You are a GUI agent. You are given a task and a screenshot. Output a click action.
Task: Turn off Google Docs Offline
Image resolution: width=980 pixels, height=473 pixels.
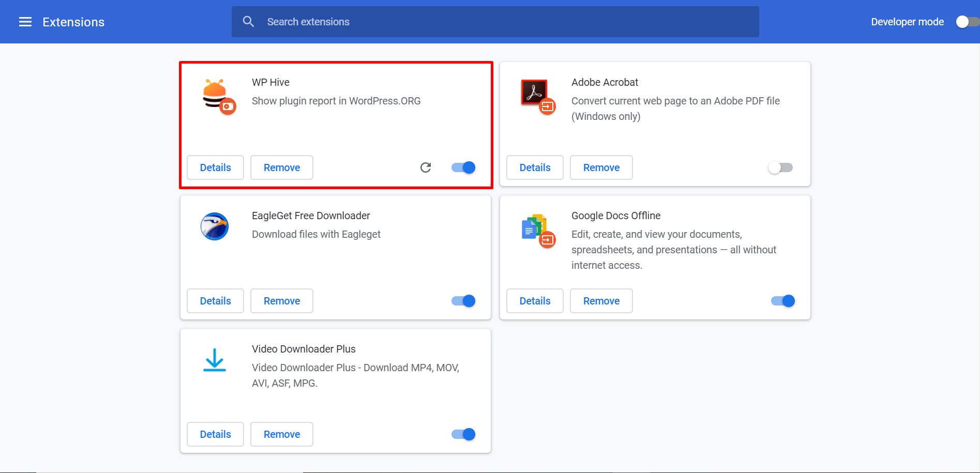782,300
